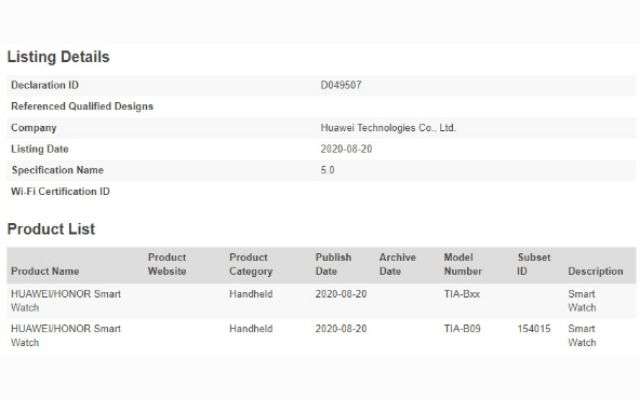This screenshot has width=640, height=400.
Task: Select specification value 5.0
Action: [327, 170]
